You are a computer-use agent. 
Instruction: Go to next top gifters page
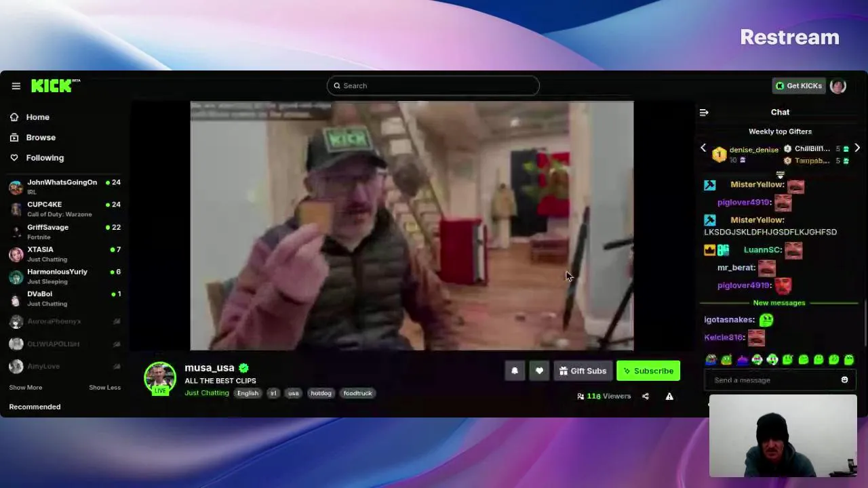[857, 148]
